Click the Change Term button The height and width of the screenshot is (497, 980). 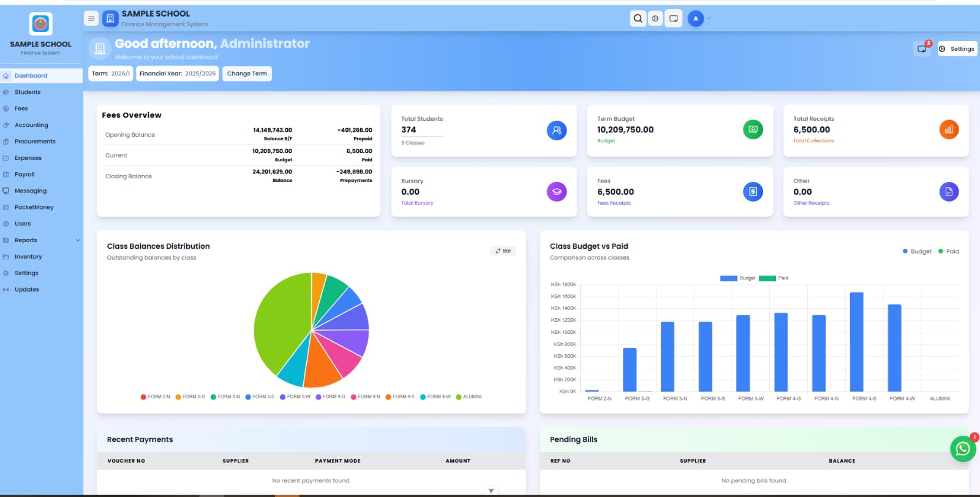coord(247,74)
